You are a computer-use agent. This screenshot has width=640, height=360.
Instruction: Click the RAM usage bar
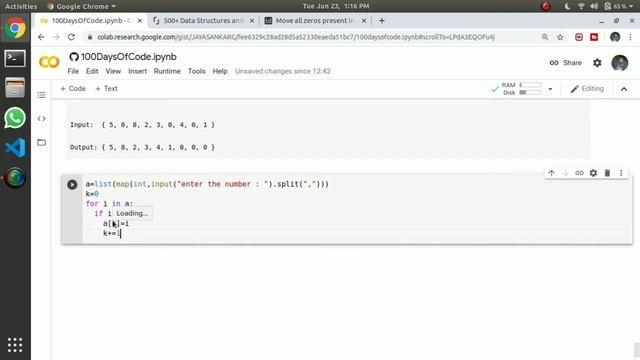point(530,85)
